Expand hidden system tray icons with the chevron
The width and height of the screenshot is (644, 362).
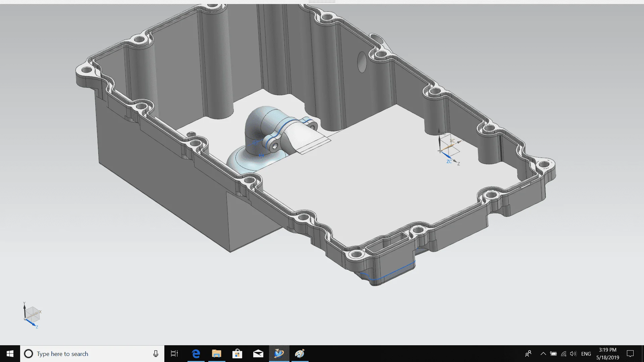pyautogui.click(x=543, y=354)
